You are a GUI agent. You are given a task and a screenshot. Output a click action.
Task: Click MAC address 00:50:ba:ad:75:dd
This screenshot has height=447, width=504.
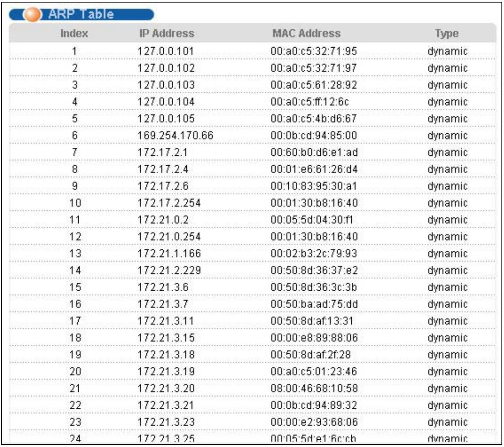click(x=314, y=304)
